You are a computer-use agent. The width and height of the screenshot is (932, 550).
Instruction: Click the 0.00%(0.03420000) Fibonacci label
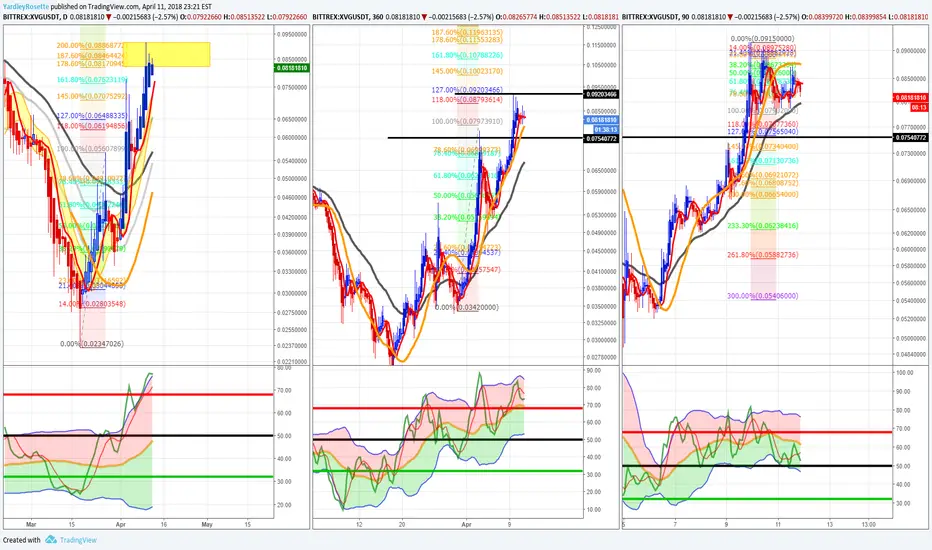pyautogui.click(x=467, y=307)
